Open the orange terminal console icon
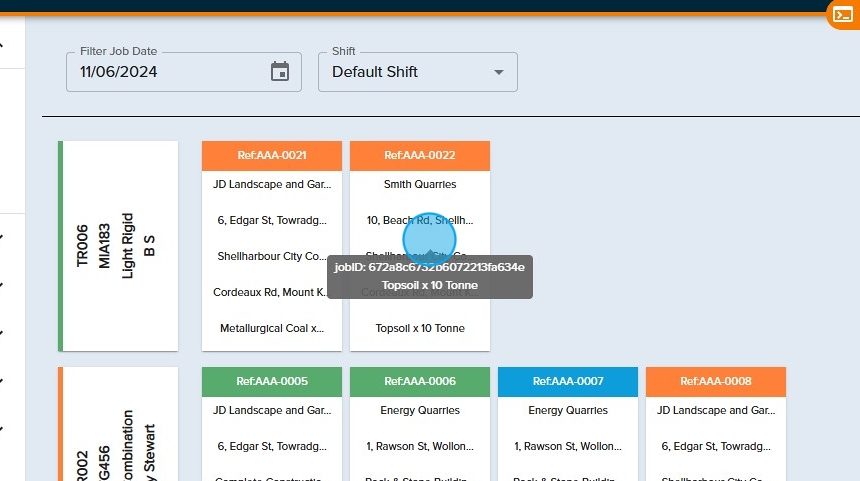The height and width of the screenshot is (481, 860). pyautogui.click(x=842, y=15)
